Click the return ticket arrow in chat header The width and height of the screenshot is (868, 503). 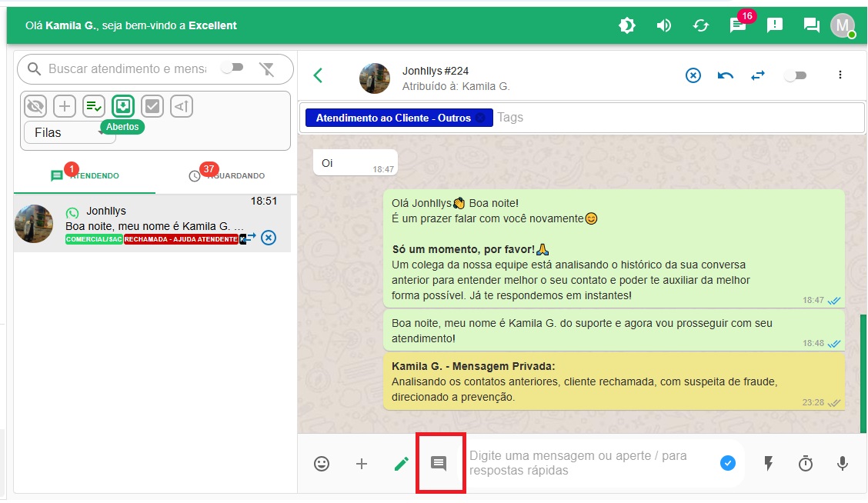[725, 75]
